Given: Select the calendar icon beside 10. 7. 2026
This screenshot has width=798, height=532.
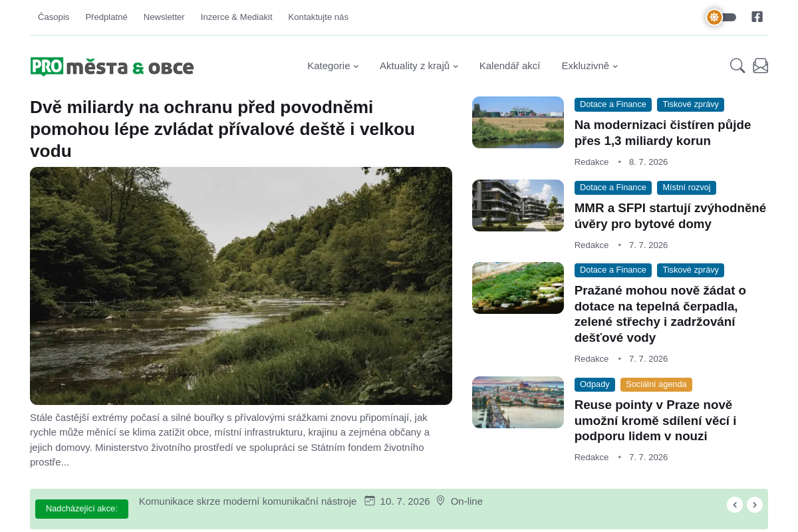Looking at the screenshot, I should [370, 501].
